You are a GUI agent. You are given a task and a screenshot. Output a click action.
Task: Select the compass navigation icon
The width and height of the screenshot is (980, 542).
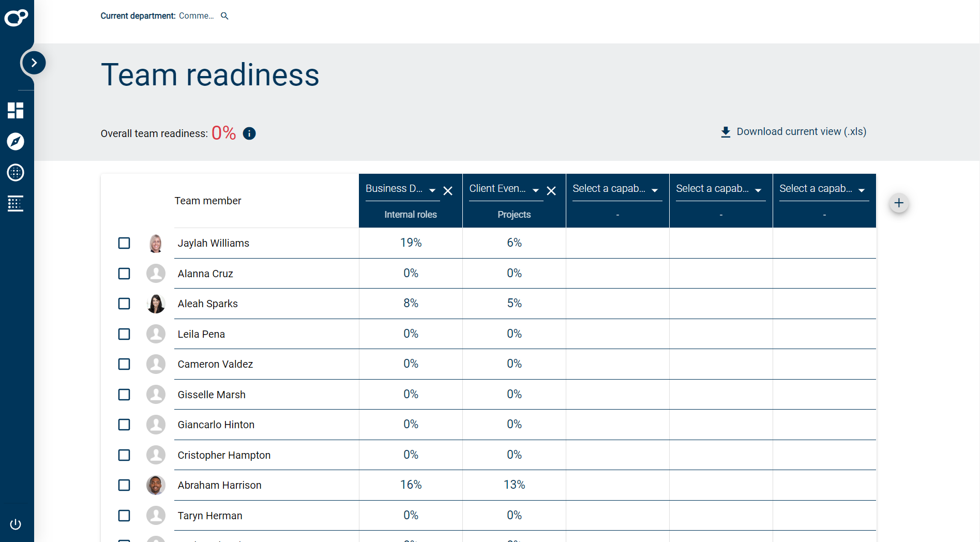(x=16, y=142)
